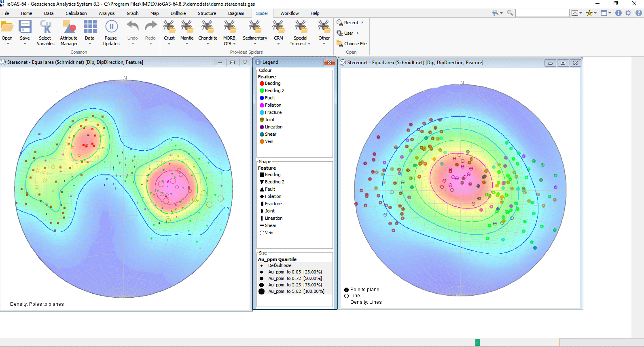Select the Bedding red colour swatch
The height and width of the screenshot is (347, 644).
click(x=262, y=84)
